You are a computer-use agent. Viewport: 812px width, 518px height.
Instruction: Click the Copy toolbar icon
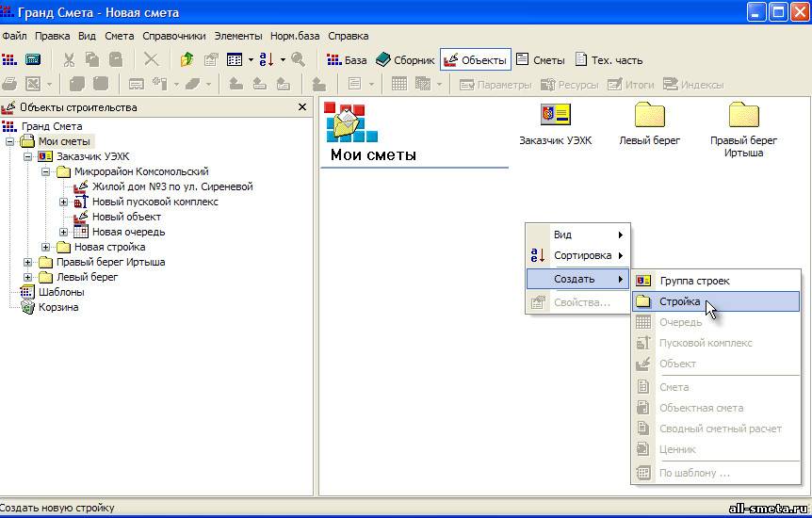pyautogui.click(x=92, y=59)
